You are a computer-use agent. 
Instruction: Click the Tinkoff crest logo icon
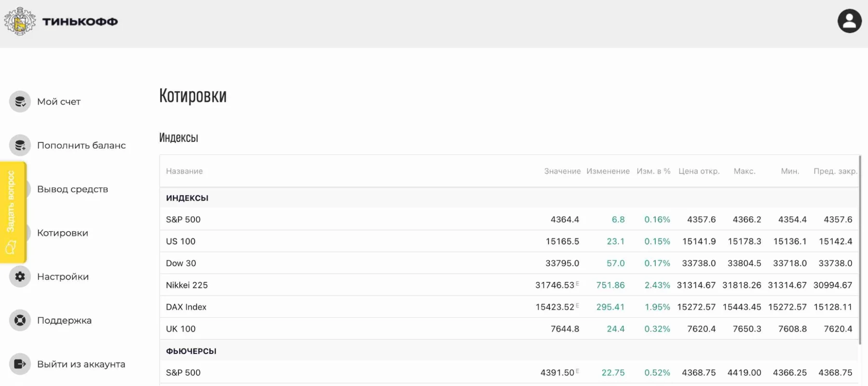(20, 21)
